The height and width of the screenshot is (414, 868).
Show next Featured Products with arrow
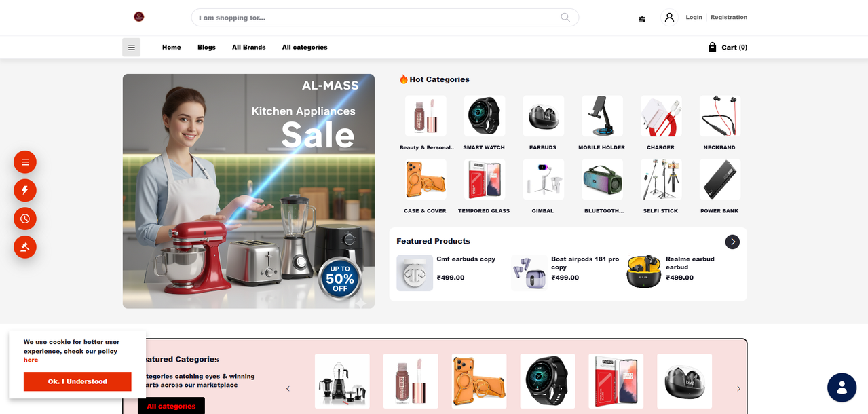coord(732,242)
